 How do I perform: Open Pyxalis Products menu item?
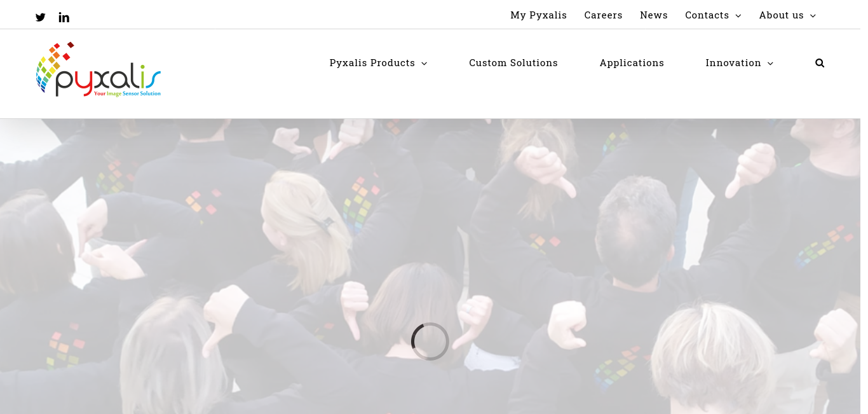click(372, 63)
